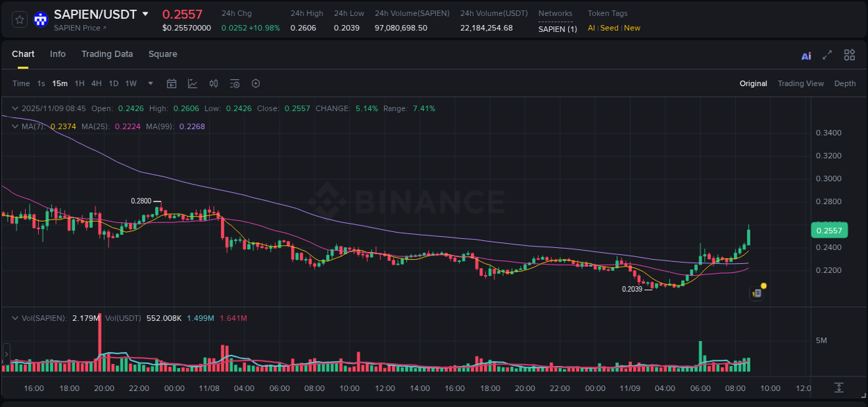Switch to the Trading Data tab
The image size is (868, 407).
point(107,54)
